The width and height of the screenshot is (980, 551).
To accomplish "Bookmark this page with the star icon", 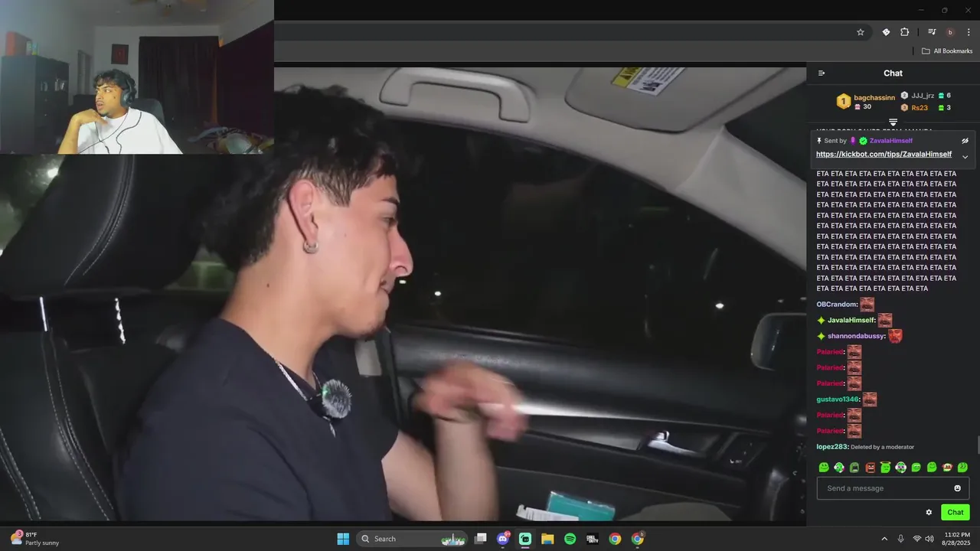I will coord(861,32).
